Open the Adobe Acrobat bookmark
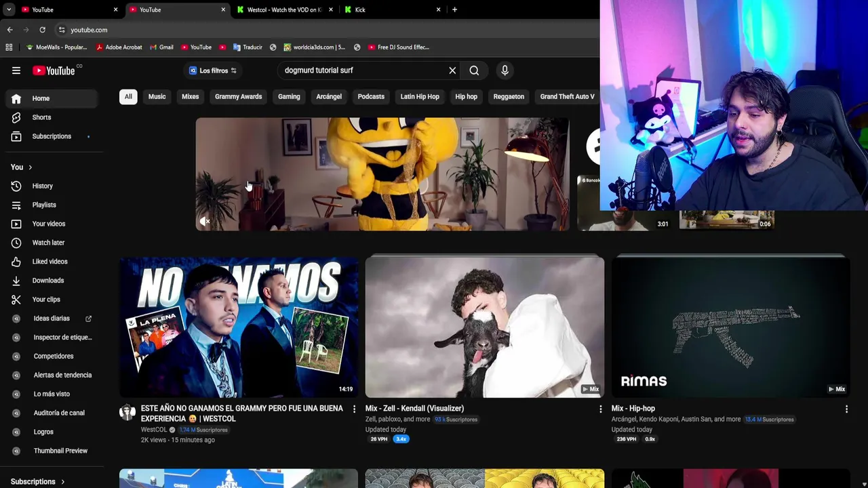 119,47
